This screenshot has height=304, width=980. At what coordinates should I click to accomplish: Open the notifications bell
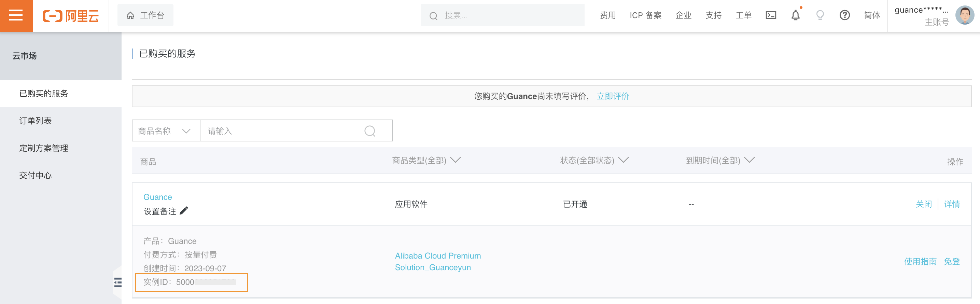tap(796, 15)
